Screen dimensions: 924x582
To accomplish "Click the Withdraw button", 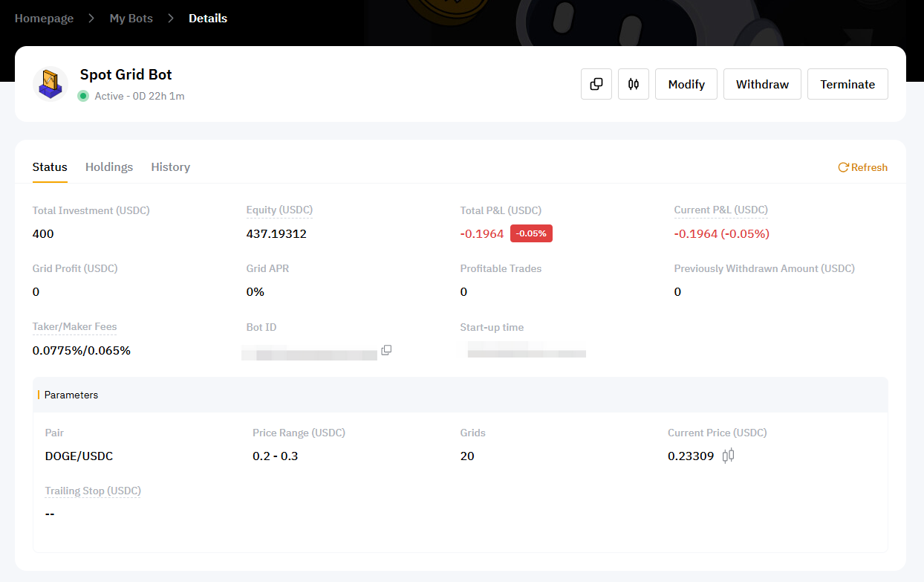I will tap(762, 84).
